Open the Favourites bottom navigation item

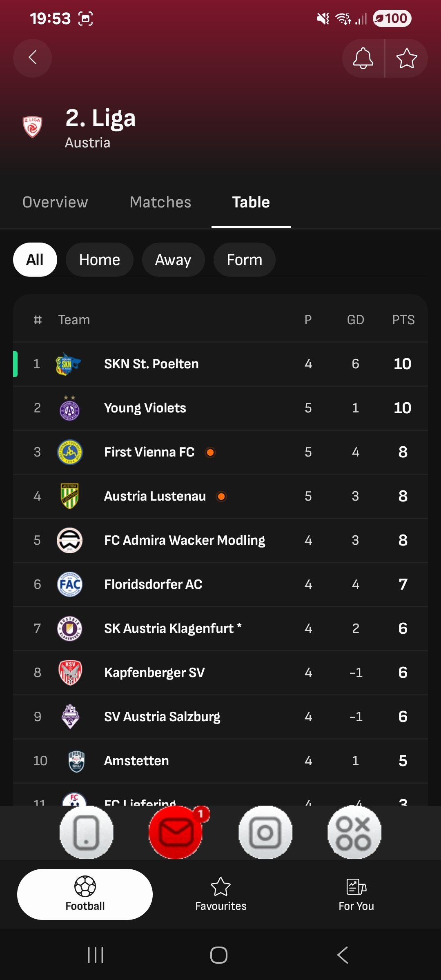click(221, 894)
